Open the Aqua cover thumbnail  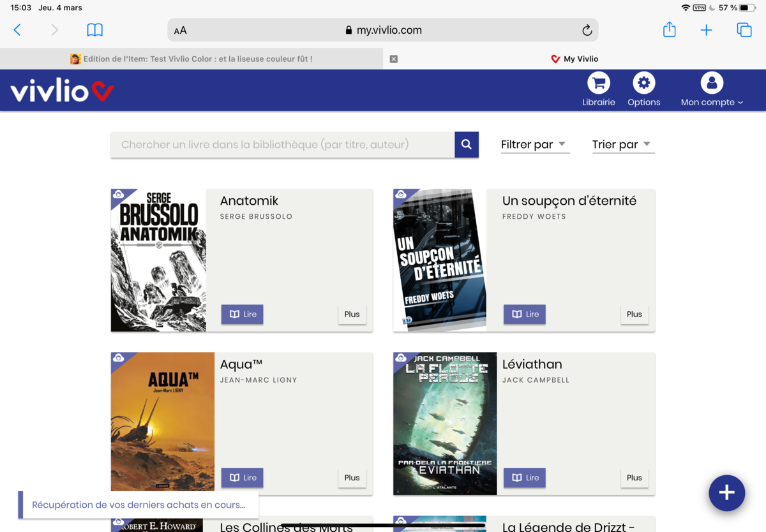click(x=163, y=422)
